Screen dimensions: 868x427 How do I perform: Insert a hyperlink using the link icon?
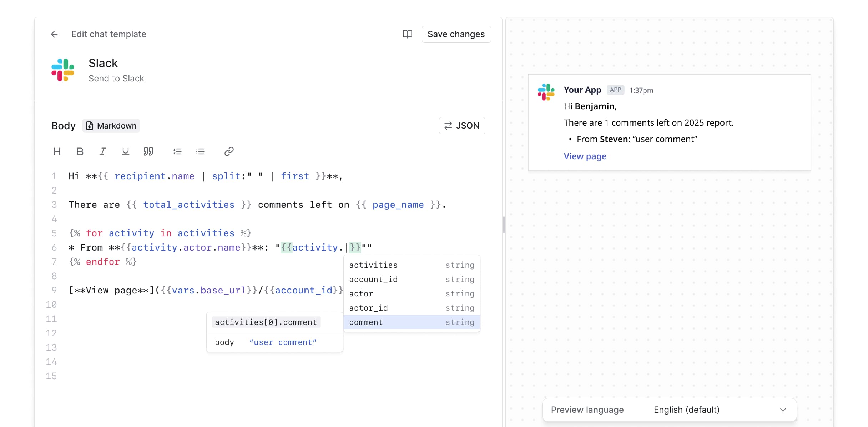click(x=229, y=151)
